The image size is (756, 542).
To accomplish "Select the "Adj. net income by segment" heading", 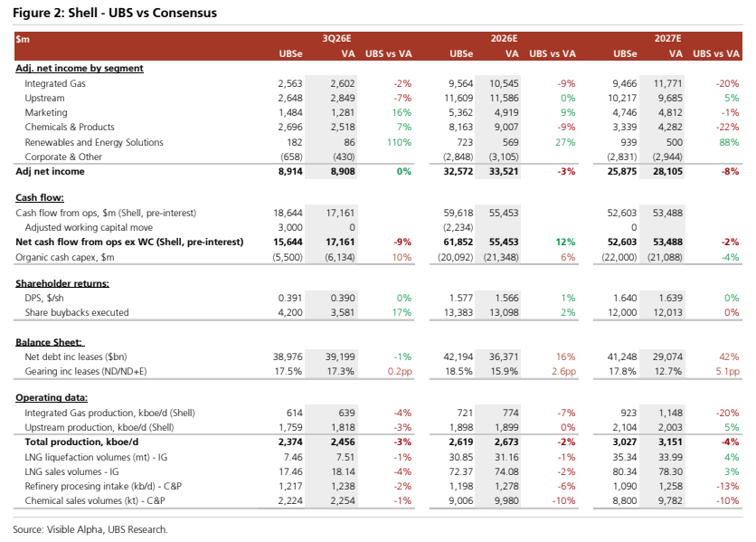I will point(80,68).
